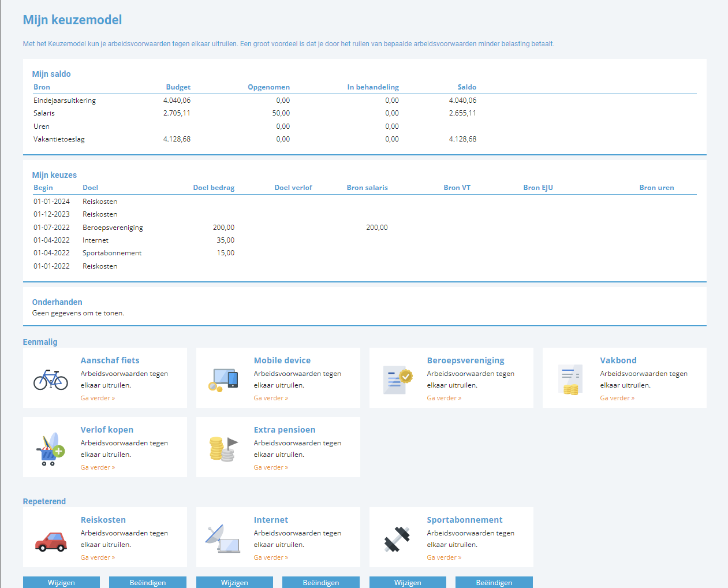
Task: Click the Doel bedrag column header
Action: click(x=214, y=188)
